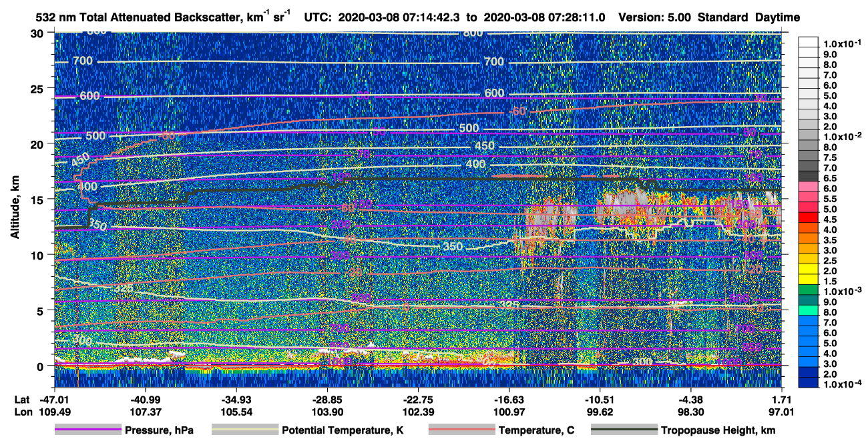Viewport: 868px width, 445px height.
Task: Click the magenta Pressure line swatch in legend
Action: click(x=87, y=430)
